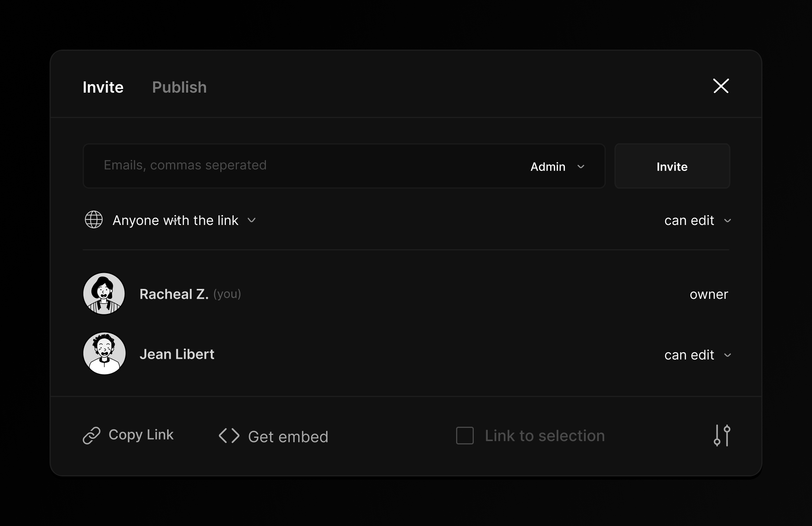
Task: Close the invite dialog with the X icon
Action: [x=721, y=86]
